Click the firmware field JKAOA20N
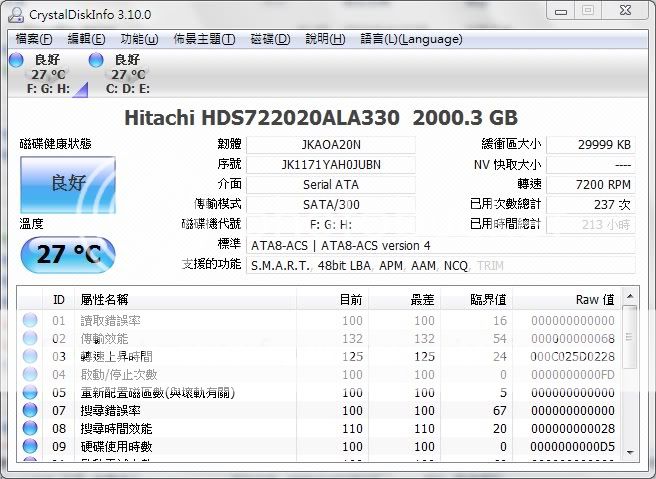The height and width of the screenshot is (479, 656). tap(331, 145)
